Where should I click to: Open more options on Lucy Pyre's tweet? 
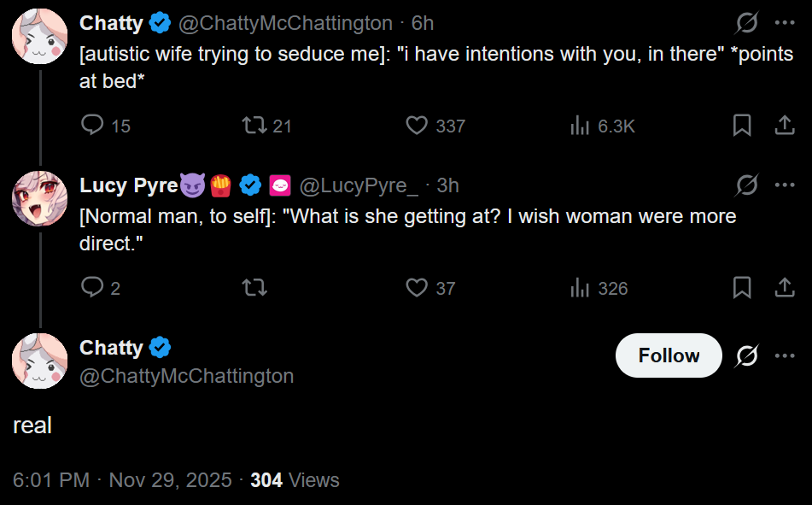pyautogui.click(x=785, y=185)
